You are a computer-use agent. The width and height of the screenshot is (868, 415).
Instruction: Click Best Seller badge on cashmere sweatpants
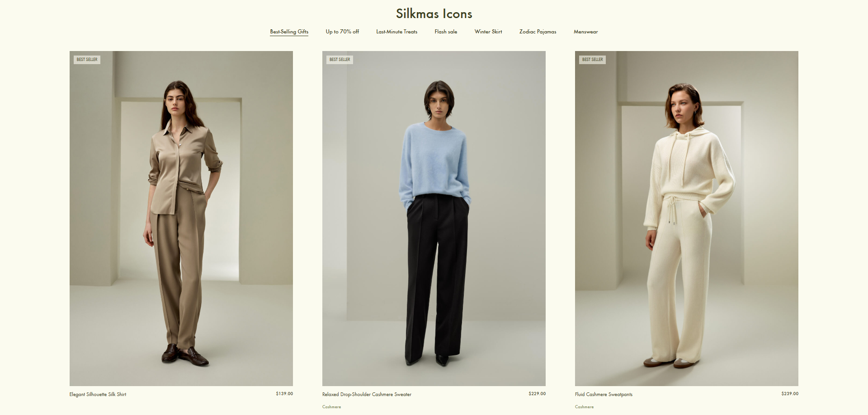coord(592,60)
